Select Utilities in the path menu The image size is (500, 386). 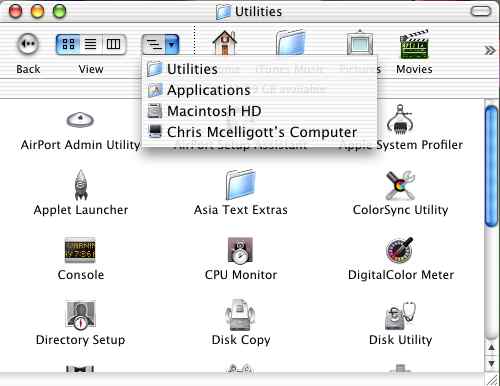(x=260, y=69)
